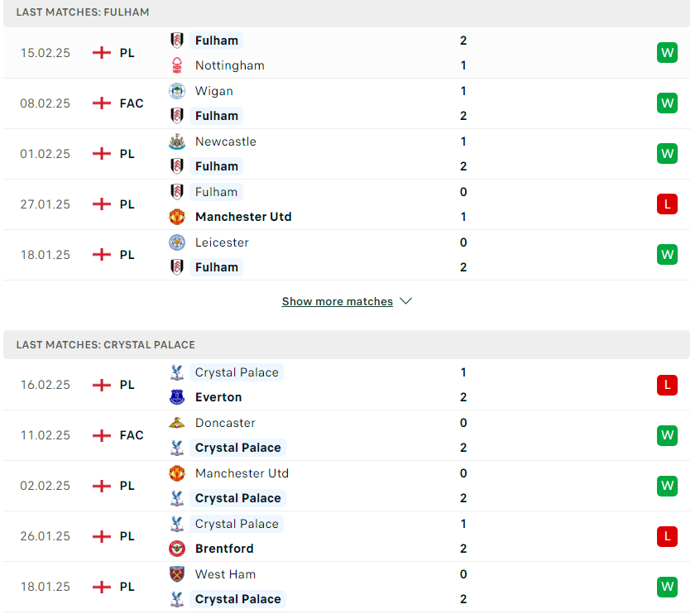Open the Wigan vs Fulham FAC match row
Viewport: 700px width, 614px height.
tap(347, 103)
